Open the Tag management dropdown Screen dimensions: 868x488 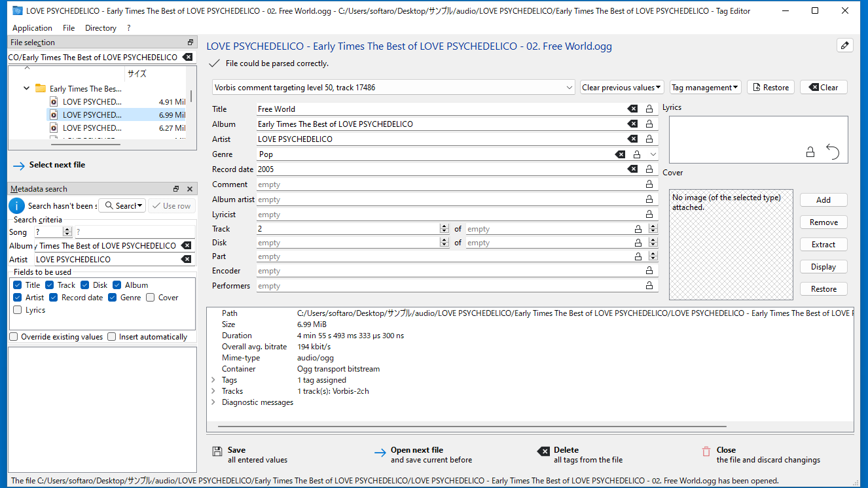705,87
